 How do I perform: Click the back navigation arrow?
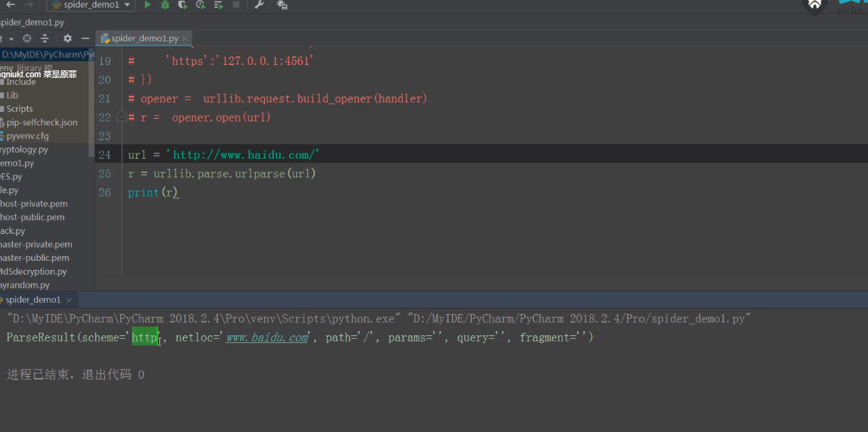click(10, 5)
